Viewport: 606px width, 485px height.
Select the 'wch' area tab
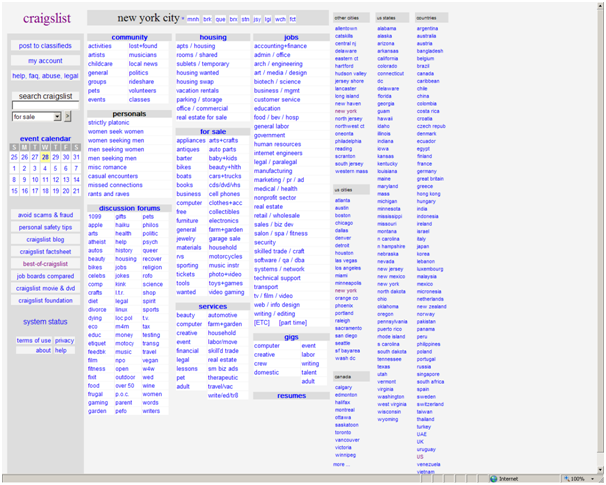tap(281, 19)
